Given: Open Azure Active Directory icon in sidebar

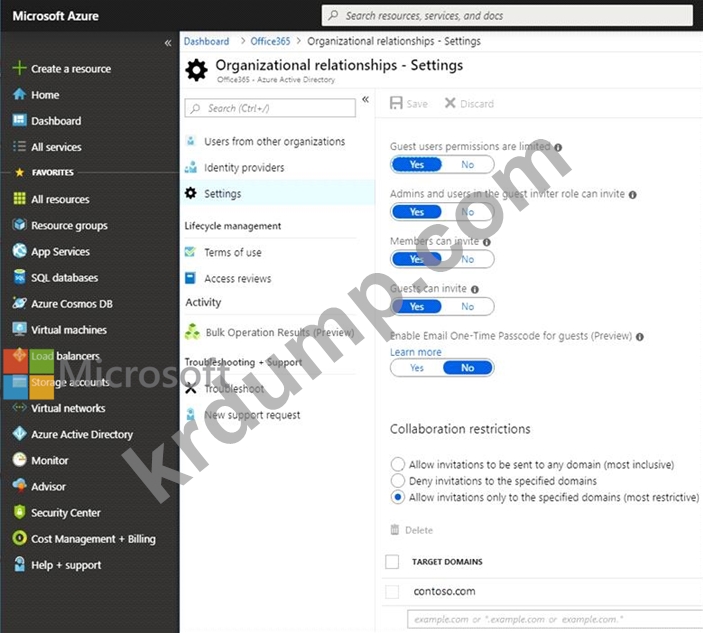Looking at the screenshot, I should [x=19, y=435].
